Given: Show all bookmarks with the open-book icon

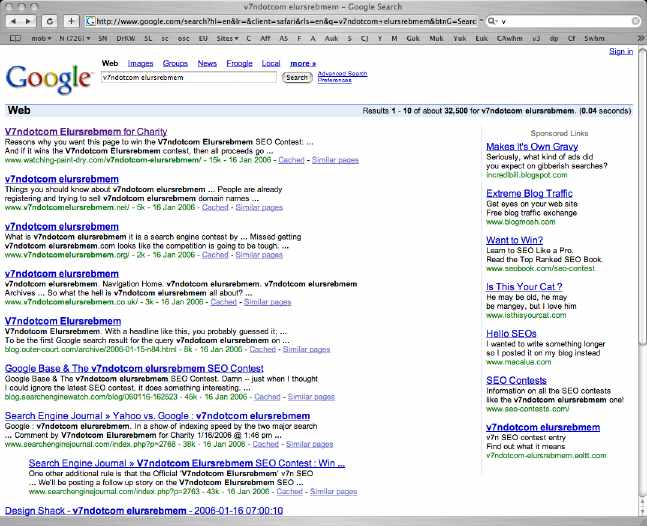Looking at the screenshot, I should pyautogui.click(x=15, y=38).
